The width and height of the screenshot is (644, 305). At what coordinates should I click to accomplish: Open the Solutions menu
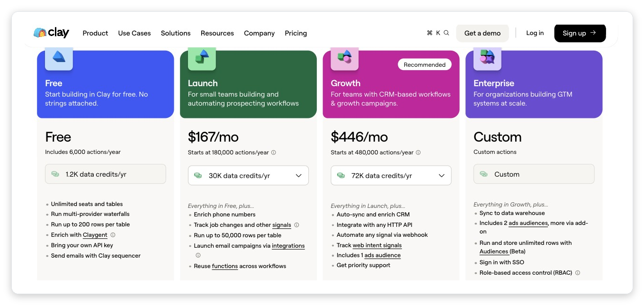176,33
